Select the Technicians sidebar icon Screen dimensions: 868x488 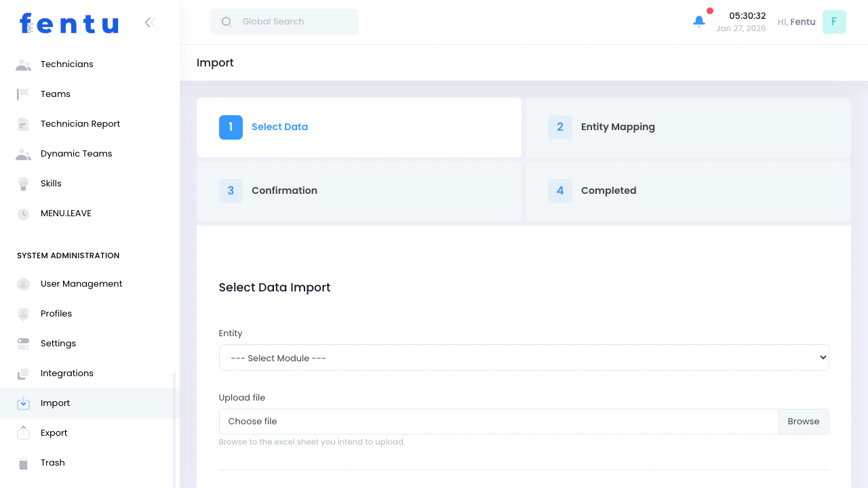click(22, 64)
